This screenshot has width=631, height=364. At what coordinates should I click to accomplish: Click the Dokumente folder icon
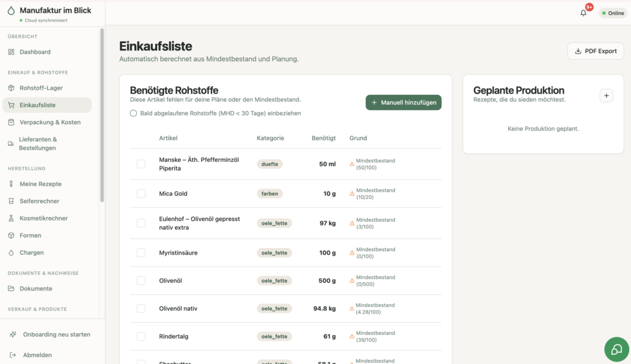(11, 288)
